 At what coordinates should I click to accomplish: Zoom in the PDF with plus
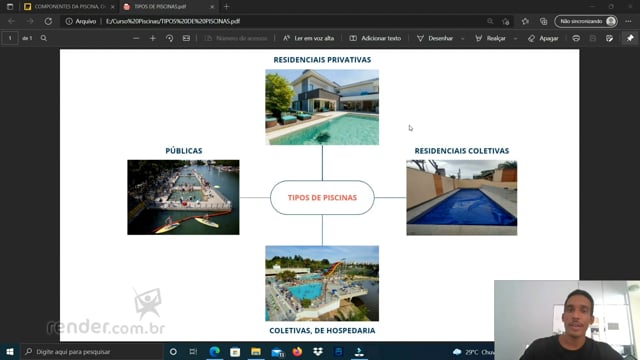pyautogui.click(x=153, y=38)
